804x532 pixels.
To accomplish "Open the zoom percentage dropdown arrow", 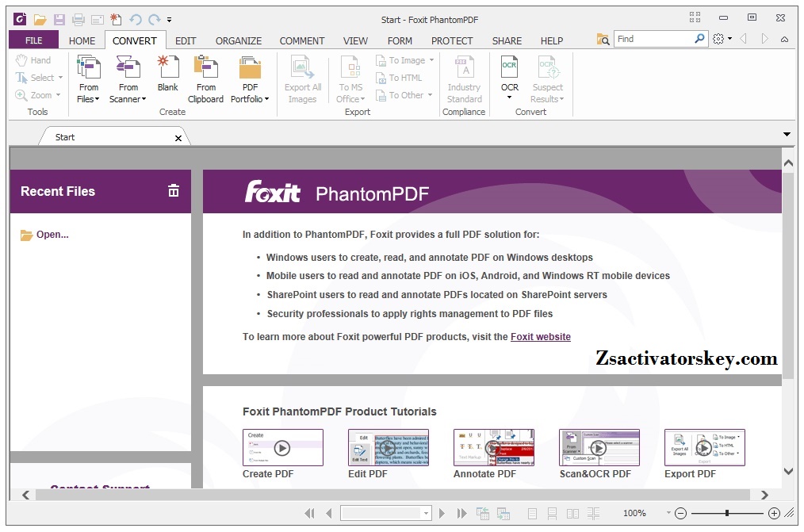I will click(668, 512).
